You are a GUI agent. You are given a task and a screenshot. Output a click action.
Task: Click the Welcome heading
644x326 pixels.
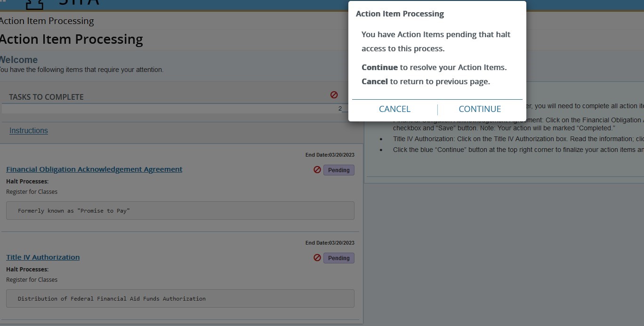tap(19, 60)
